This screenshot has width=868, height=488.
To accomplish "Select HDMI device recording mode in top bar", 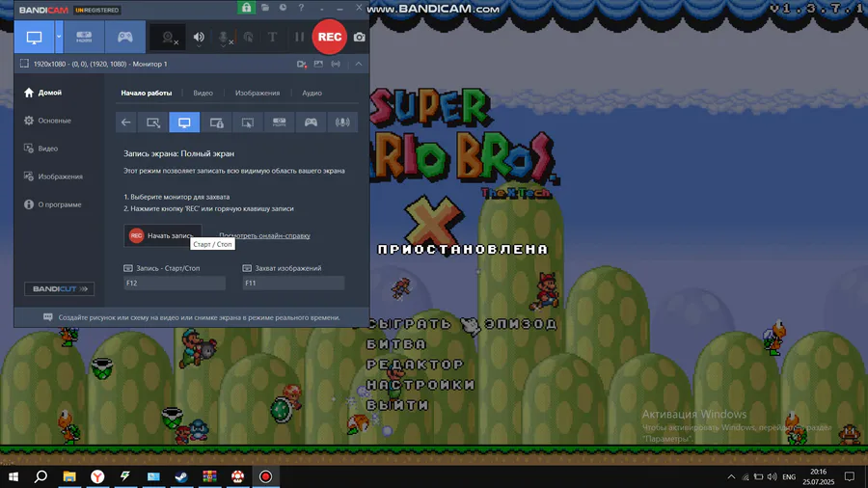I will tap(84, 37).
